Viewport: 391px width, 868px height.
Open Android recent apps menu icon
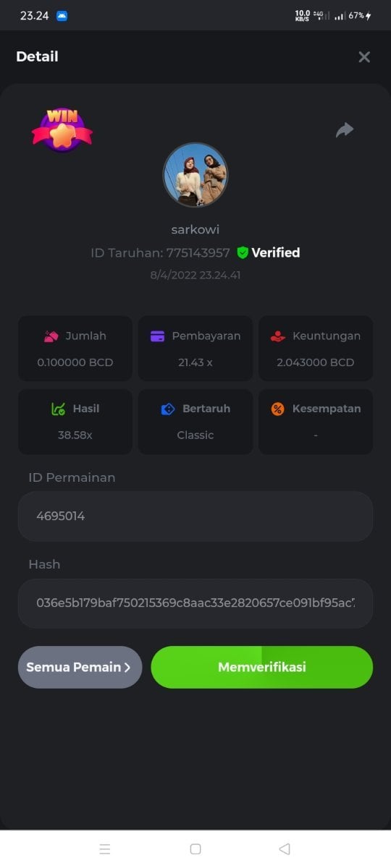(x=105, y=849)
